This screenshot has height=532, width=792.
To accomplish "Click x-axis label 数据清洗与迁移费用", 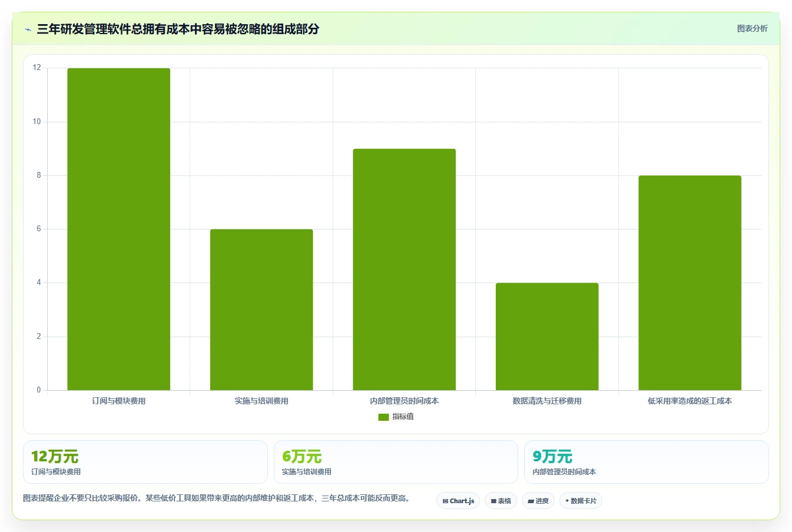I will pyautogui.click(x=547, y=401).
